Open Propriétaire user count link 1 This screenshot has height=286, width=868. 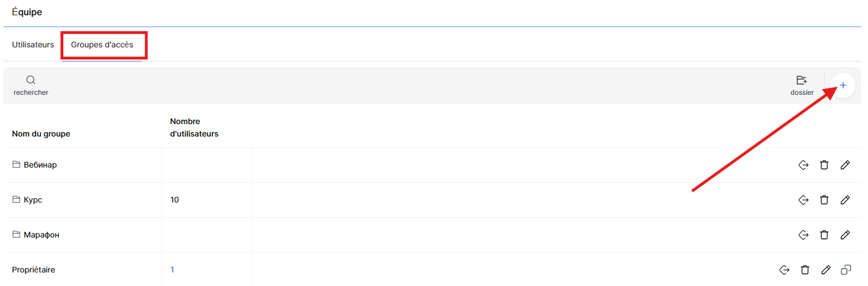click(172, 270)
